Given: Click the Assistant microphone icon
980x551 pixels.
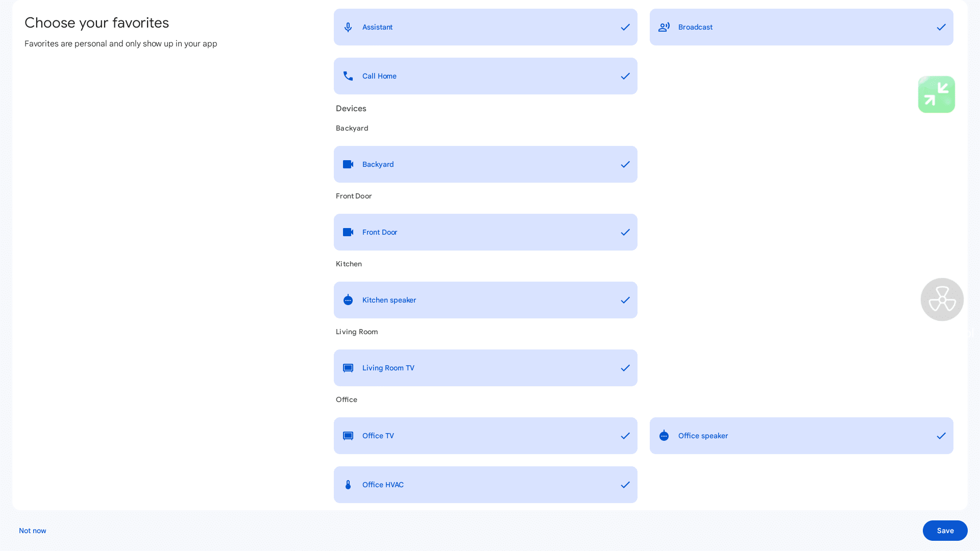Looking at the screenshot, I should 348,27.
